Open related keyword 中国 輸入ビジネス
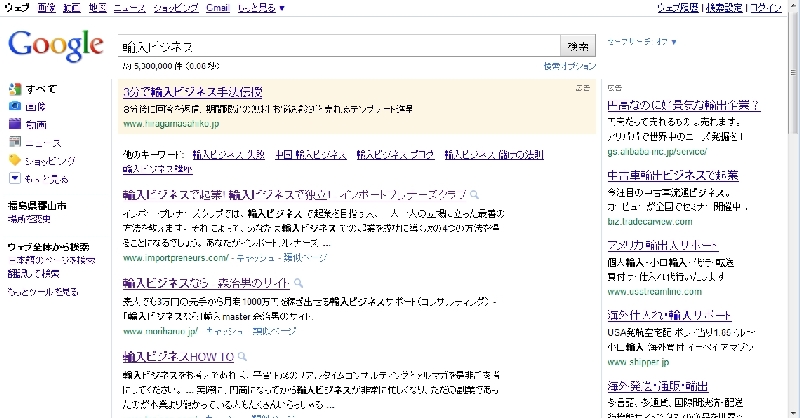Viewport: 800px width, 418px height. (x=311, y=155)
